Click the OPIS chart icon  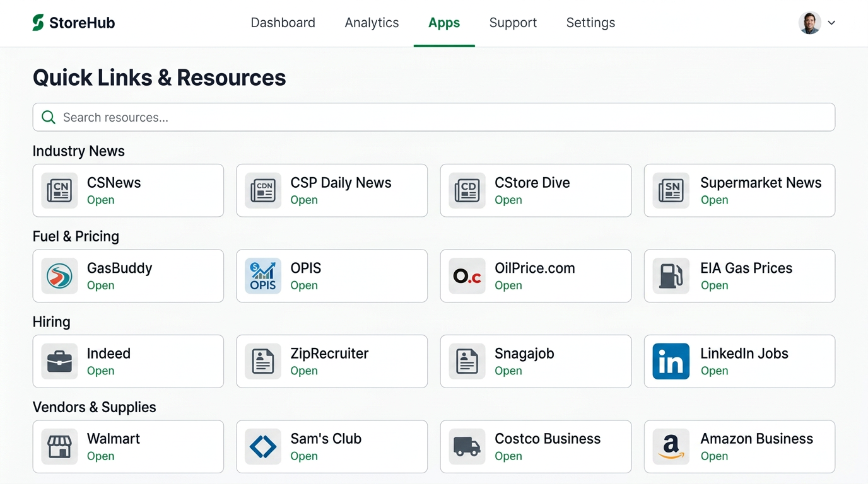coord(263,276)
